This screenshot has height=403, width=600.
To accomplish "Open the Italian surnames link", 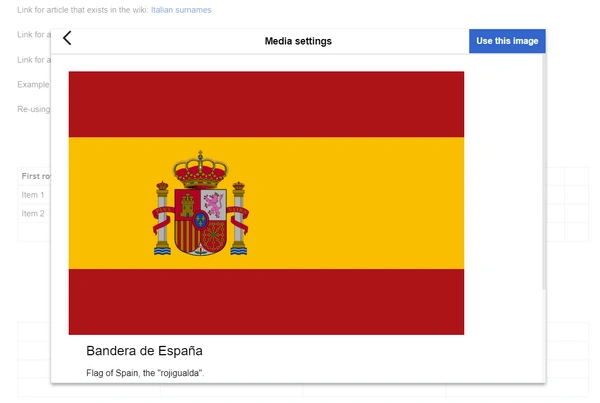I will tap(181, 10).
